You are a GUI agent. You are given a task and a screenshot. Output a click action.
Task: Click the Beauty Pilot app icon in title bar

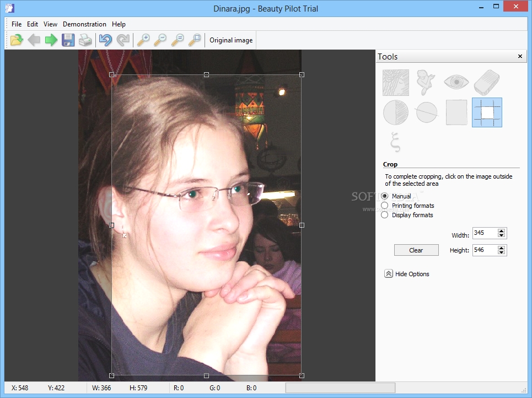click(x=10, y=8)
